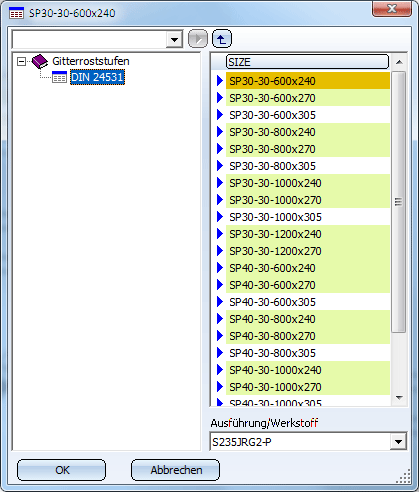419x492 pixels.
Task: Click the S235JRG2-P material field
Action: tap(300, 442)
